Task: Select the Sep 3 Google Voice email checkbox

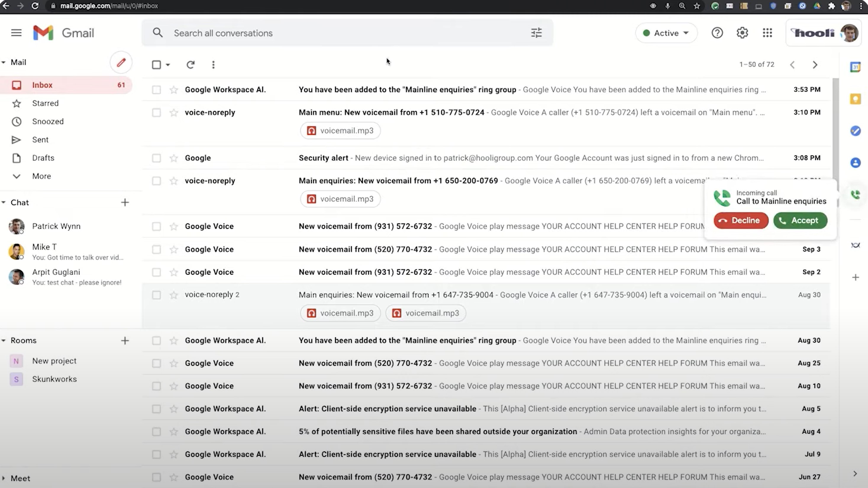Action: coord(156,249)
